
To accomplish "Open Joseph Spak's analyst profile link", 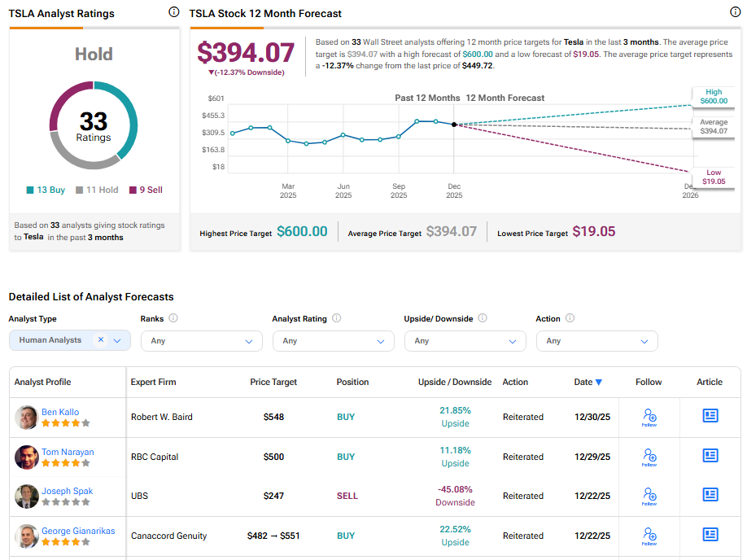I will 68,491.
